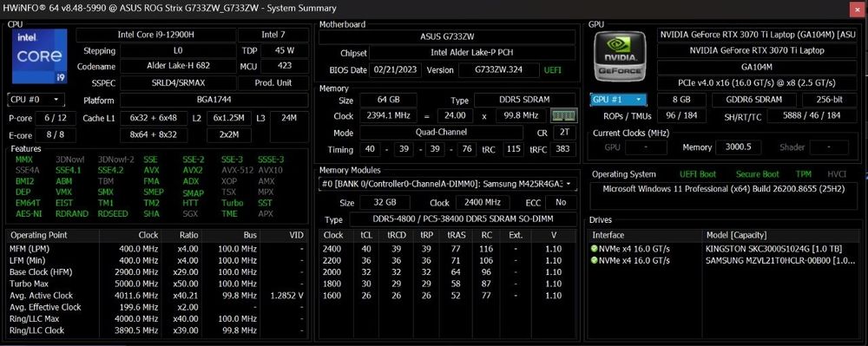
Task: Click the BIOS version G733ZW.324
Action: pyautogui.click(x=499, y=70)
